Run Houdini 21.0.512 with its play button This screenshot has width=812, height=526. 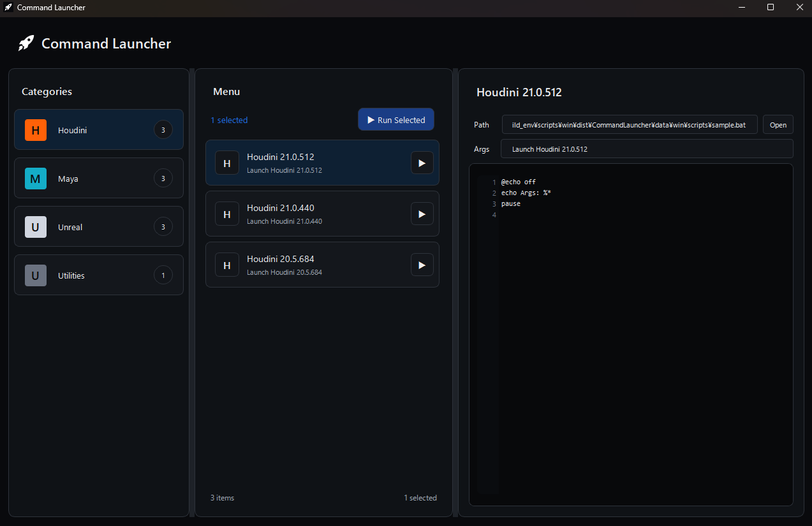coord(422,163)
